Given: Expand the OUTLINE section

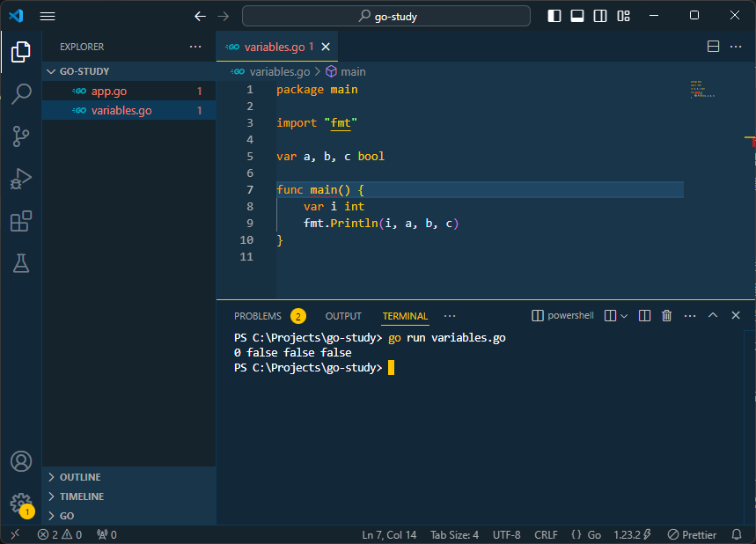Looking at the screenshot, I should 79,477.
